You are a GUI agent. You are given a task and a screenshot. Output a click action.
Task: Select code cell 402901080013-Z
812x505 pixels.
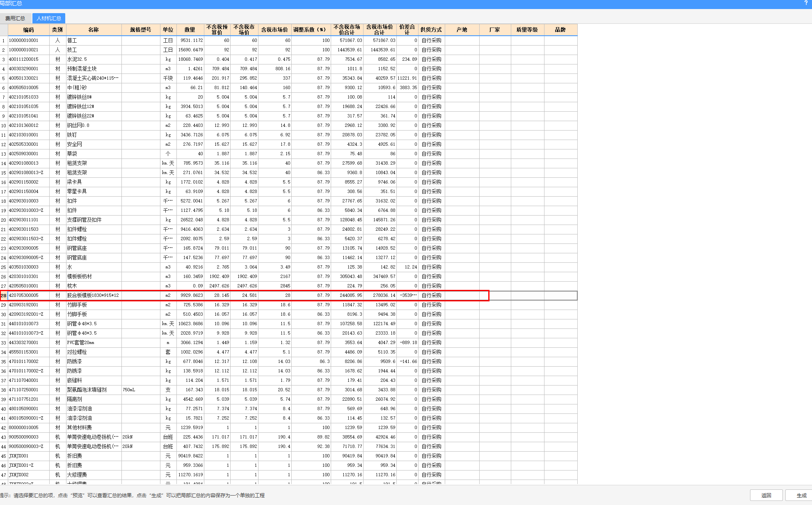(29, 173)
